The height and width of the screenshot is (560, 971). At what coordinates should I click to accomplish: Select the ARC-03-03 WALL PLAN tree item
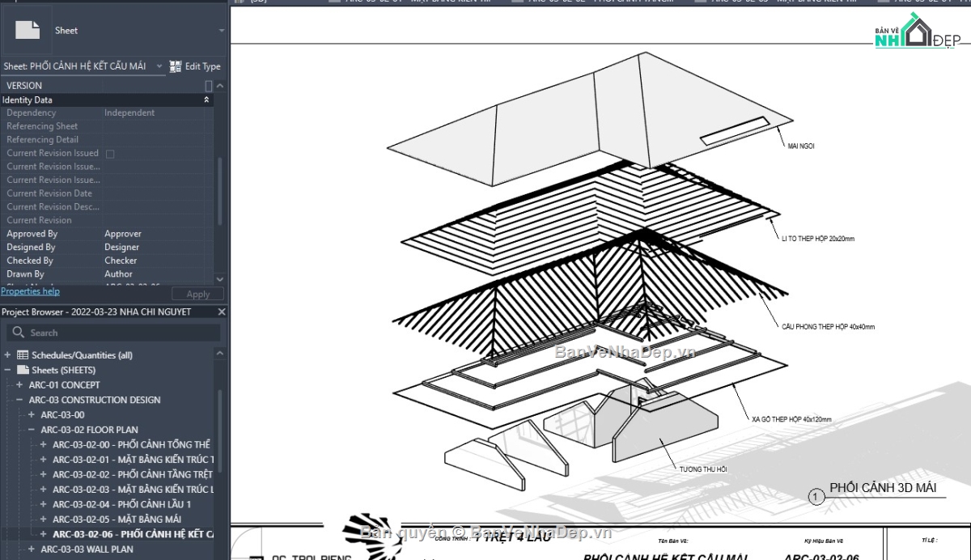[x=87, y=549]
